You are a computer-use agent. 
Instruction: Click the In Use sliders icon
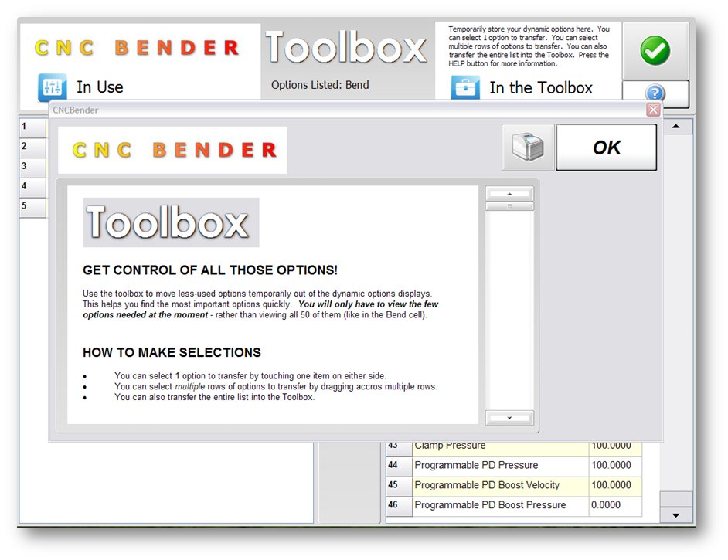52,87
